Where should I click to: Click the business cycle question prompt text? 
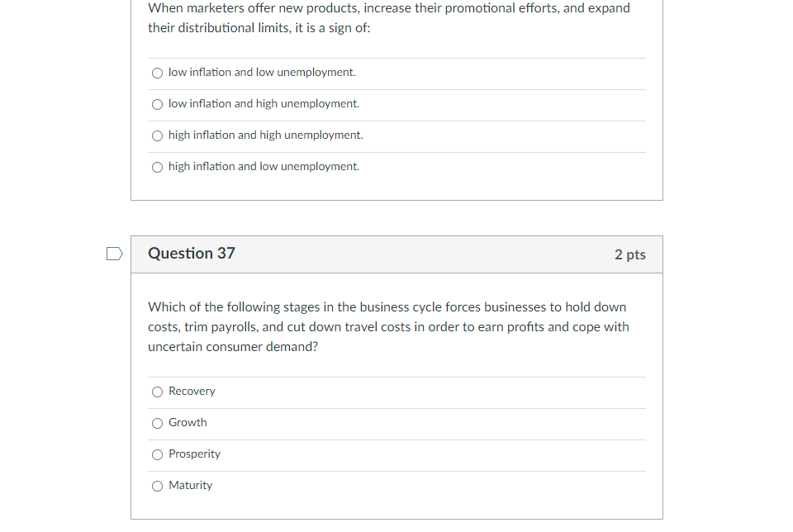388,326
